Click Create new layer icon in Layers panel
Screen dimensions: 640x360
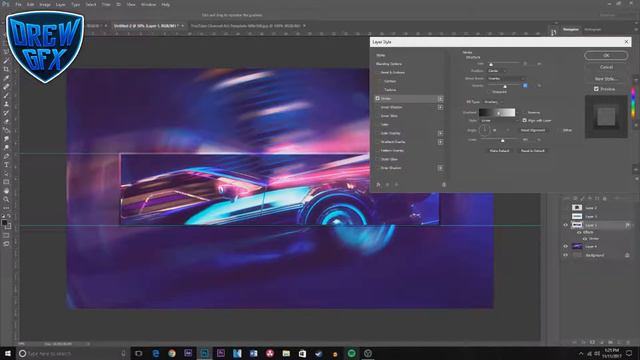619,342
